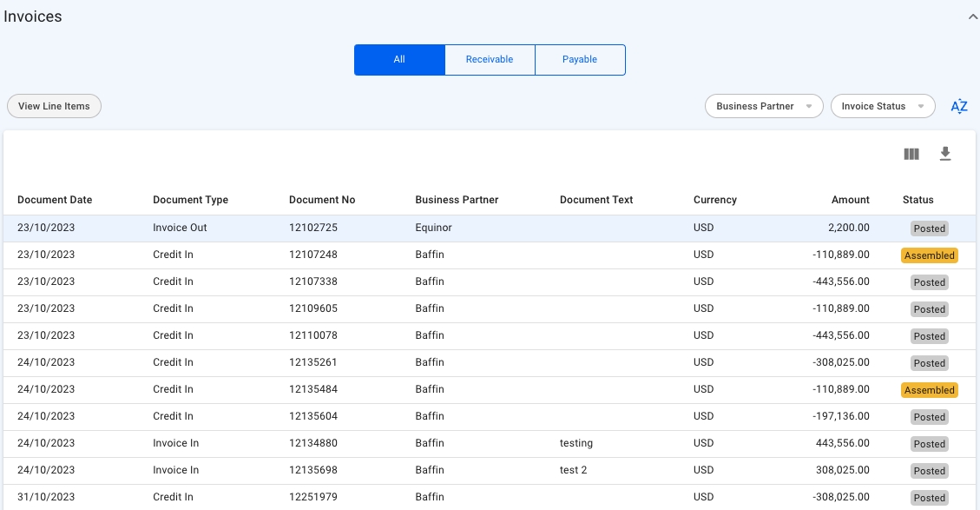Open document number 12134880

312,443
